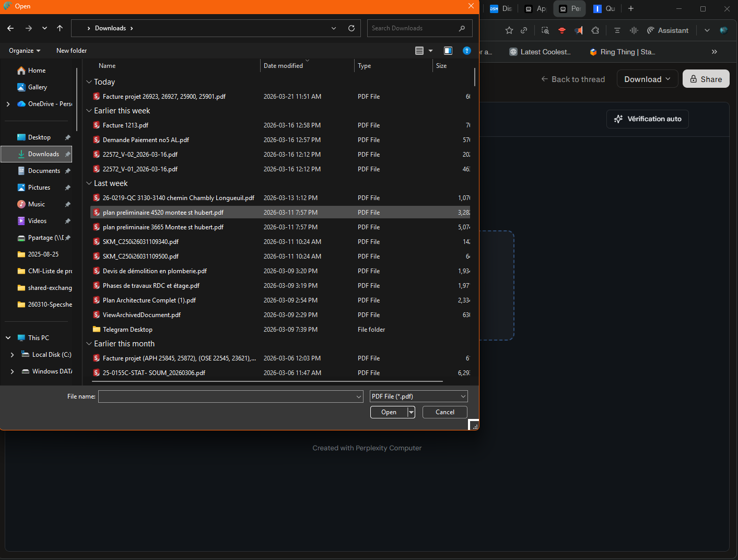Open the file dialog Help icon
The image size is (738, 560).
coord(467,51)
